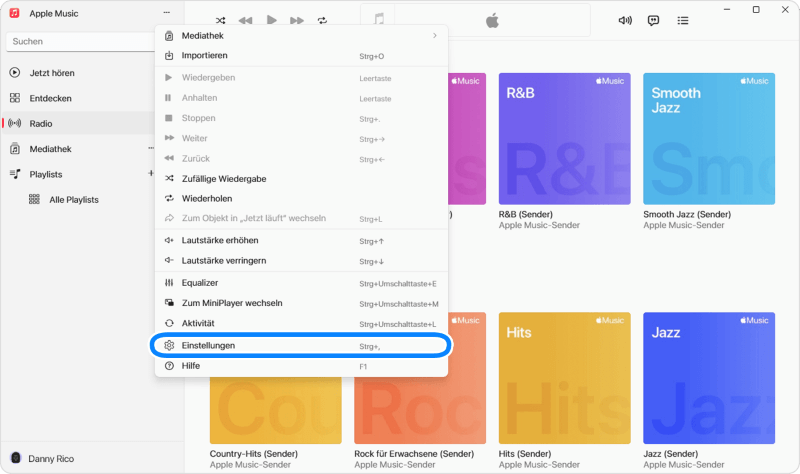
Task: Open Hilfe from the menu
Action: pos(302,366)
